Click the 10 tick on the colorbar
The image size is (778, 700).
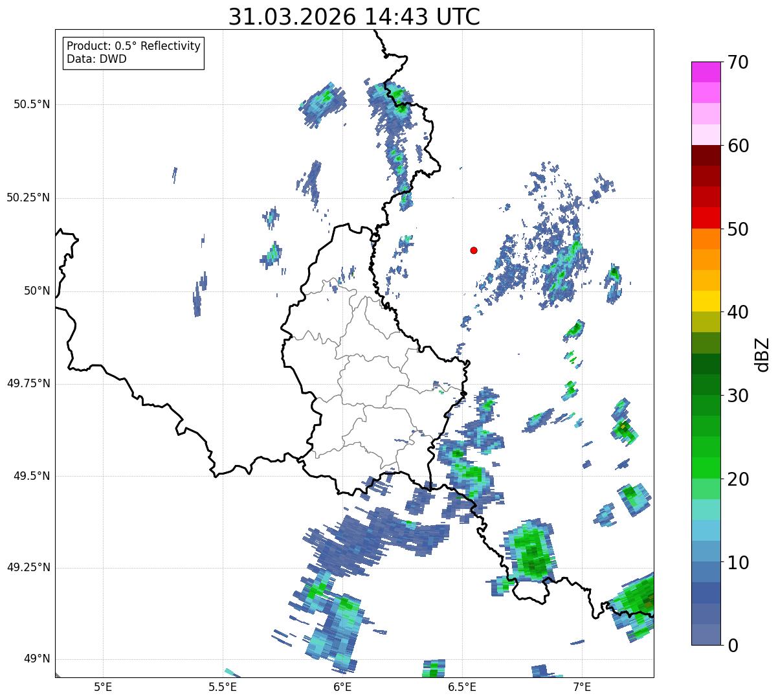737,563
